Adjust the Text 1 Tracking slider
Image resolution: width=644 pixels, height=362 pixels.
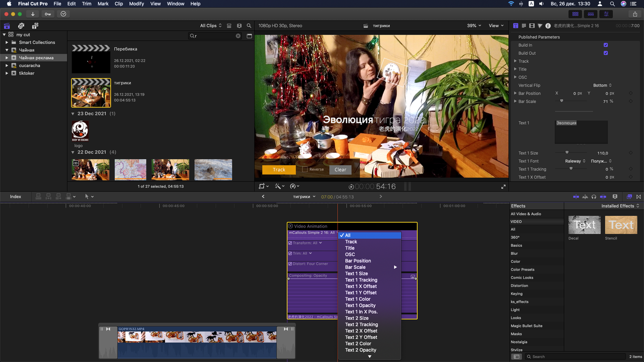tap(571, 168)
